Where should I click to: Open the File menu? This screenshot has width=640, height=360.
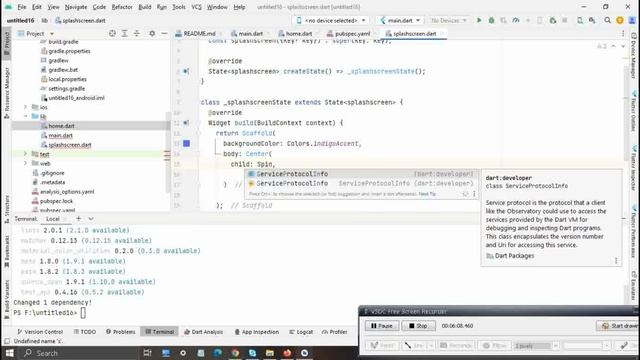pos(22,7)
